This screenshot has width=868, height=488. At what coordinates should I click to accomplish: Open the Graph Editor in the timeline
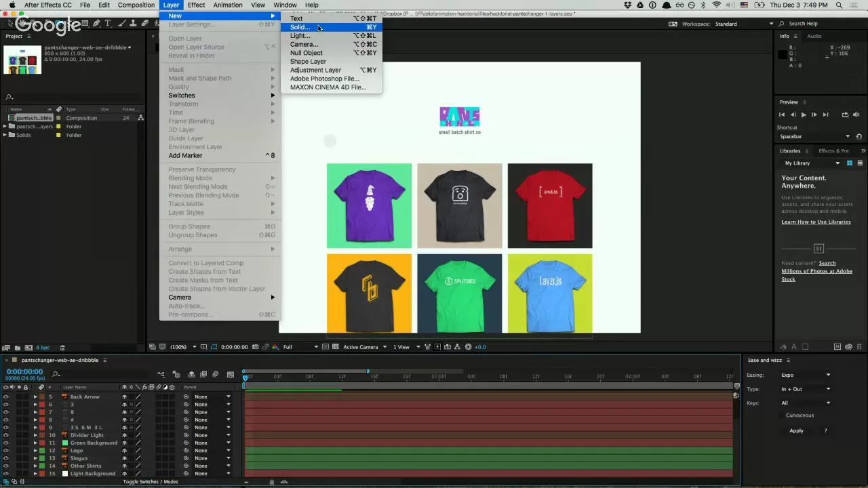[231, 374]
